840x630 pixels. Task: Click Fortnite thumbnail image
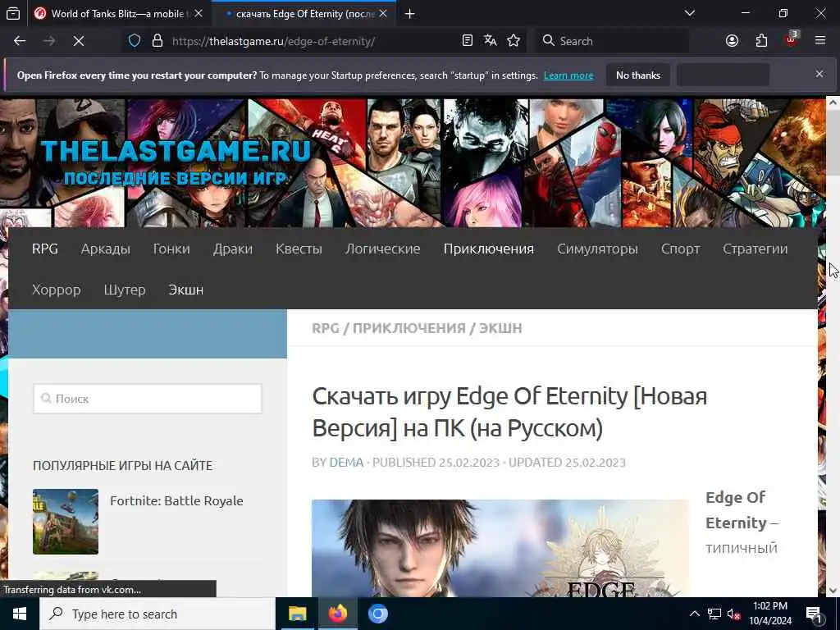(x=66, y=521)
